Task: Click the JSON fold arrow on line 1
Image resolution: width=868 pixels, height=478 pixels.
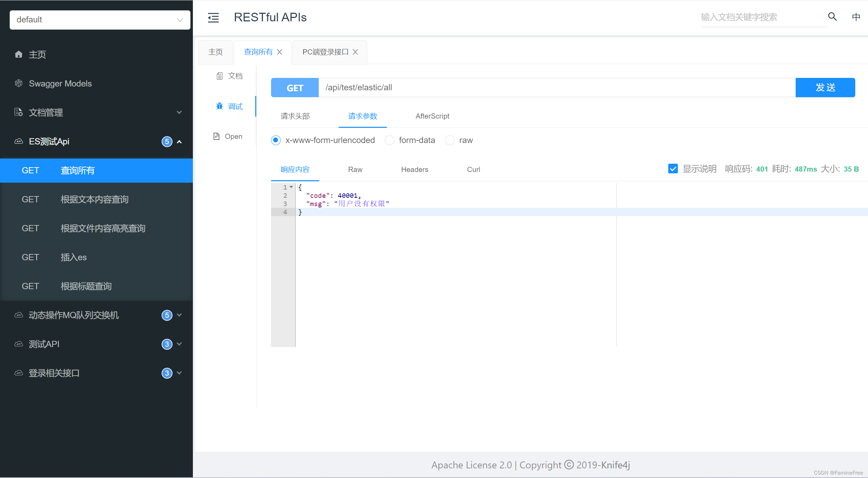Action: [x=291, y=187]
